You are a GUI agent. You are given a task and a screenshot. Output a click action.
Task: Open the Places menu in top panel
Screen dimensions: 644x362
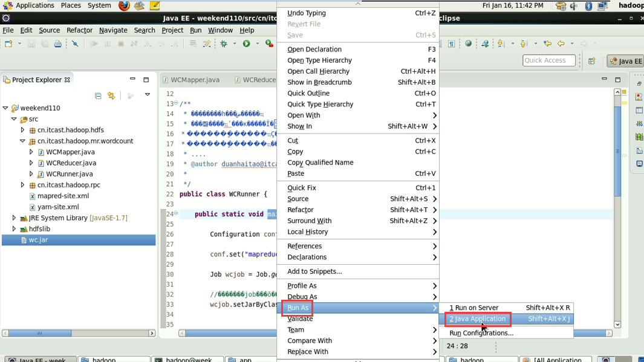[x=71, y=6]
